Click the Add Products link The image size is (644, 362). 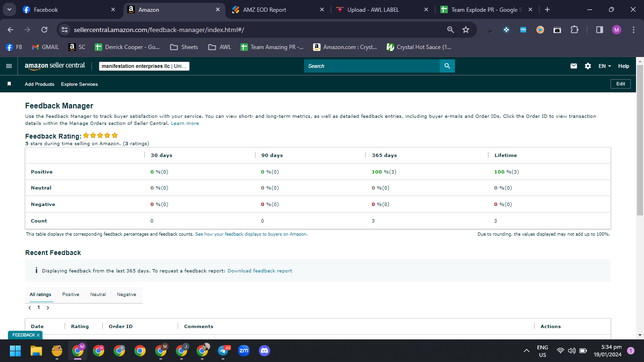[x=40, y=84]
